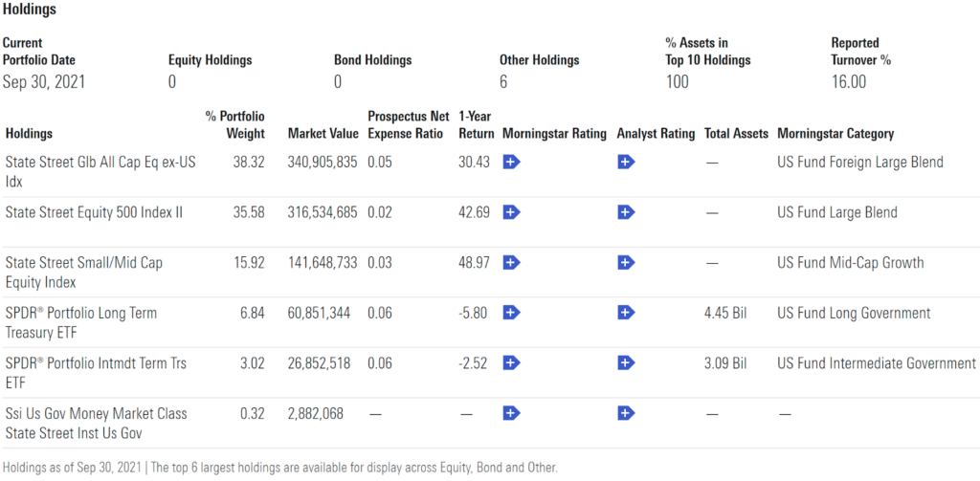The height and width of the screenshot is (481, 980).
Task: Click market value 340,905,835
Action: [x=323, y=163]
